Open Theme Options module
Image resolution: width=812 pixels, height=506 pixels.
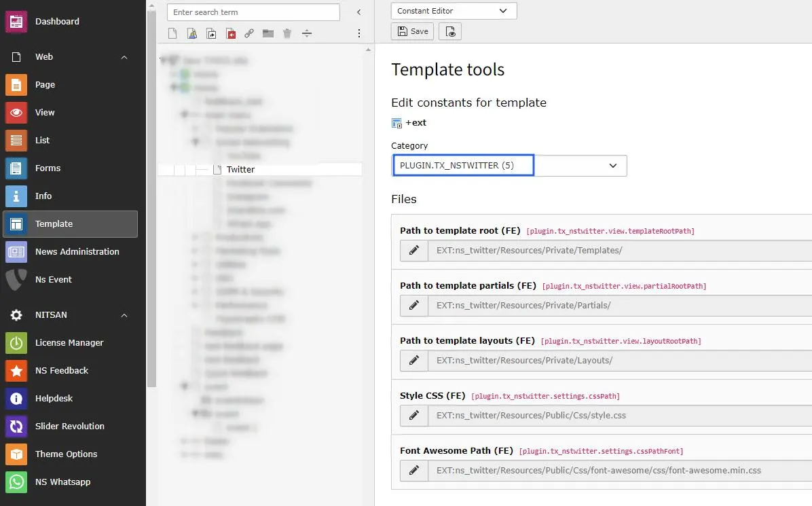[x=70, y=454]
